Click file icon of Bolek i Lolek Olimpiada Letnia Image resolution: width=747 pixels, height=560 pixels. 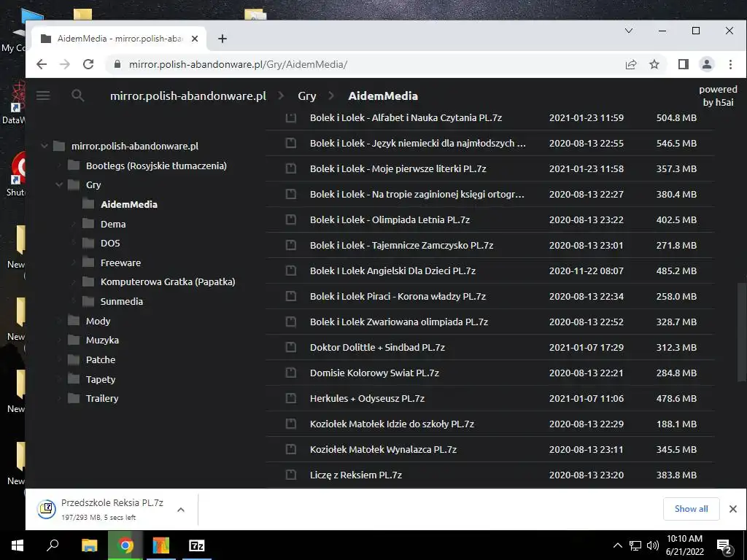tap(290, 219)
